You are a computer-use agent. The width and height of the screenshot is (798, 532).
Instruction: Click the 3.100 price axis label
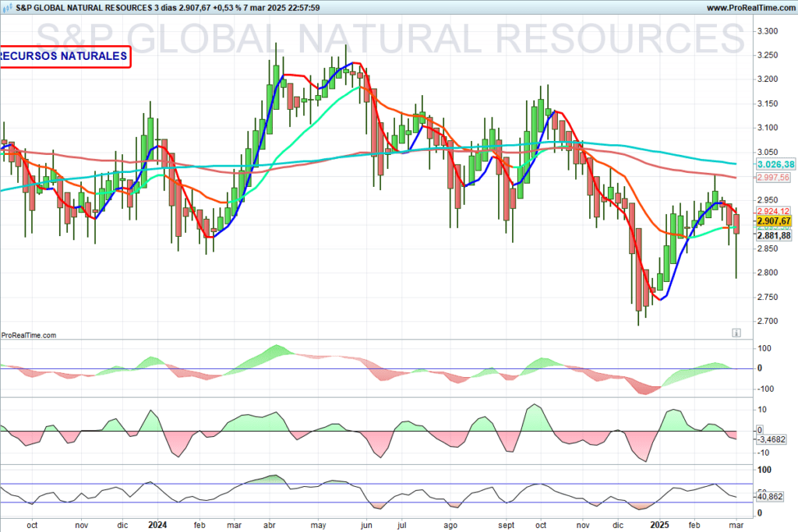click(x=768, y=128)
